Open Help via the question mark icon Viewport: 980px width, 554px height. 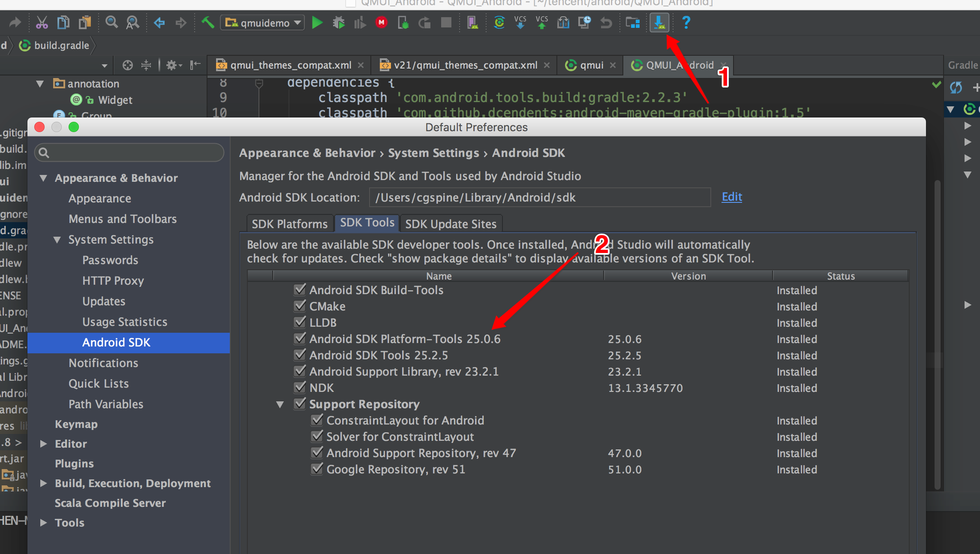686,23
